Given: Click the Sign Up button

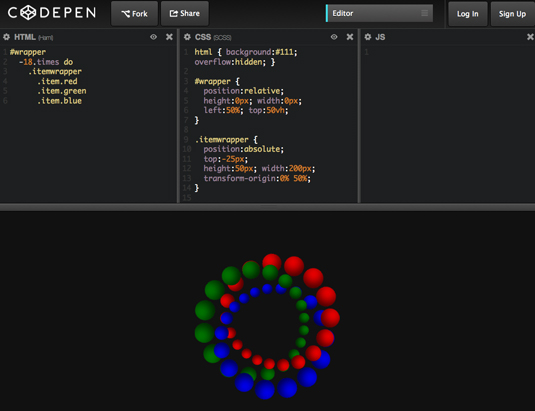Looking at the screenshot, I should point(512,14).
